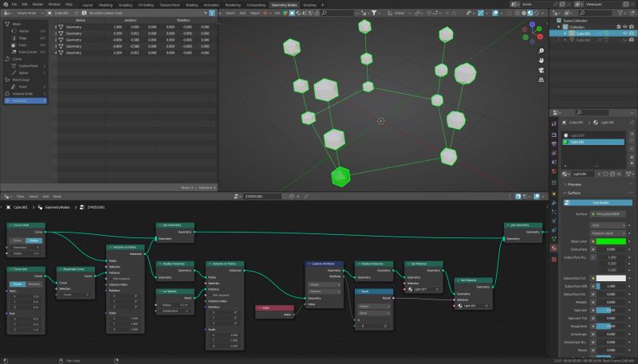The height and width of the screenshot is (364, 638).
Task: Toggle Cube.001 visibility eye in outliner
Action: pos(625,33)
